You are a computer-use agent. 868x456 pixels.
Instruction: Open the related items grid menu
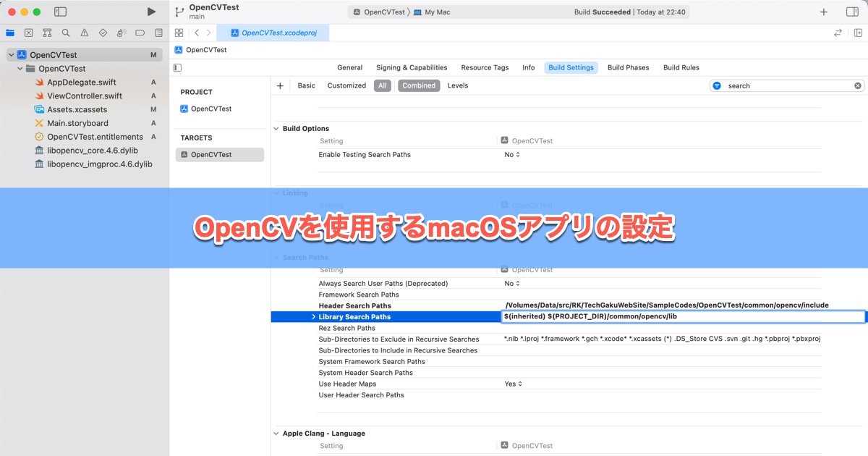pyautogui.click(x=179, y=33)
